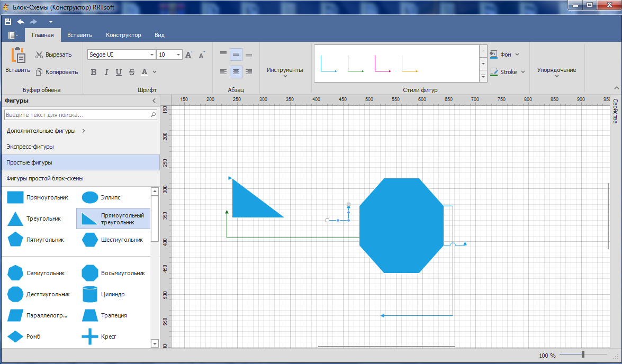Open the Вид ribbon tab
This screenshot has width=622, height=364.
159,35
